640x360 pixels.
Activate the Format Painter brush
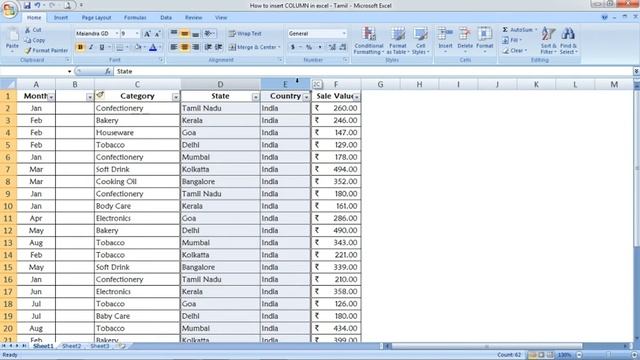click(x=46, y=51)
